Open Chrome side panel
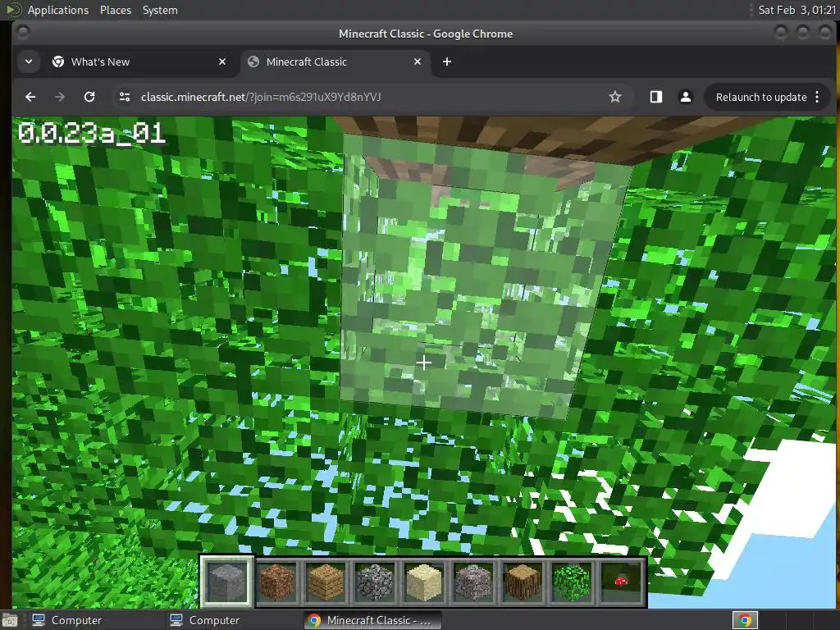The height and width of the screenshot is (630, 840). tap(655, 97)
